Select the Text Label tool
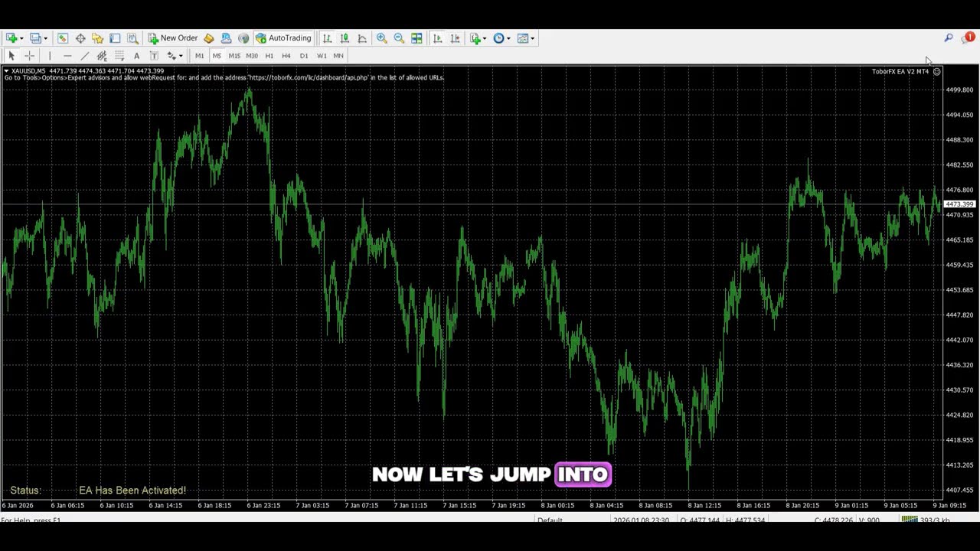The width and height of the screenshot is (980, 551). pyautogui.click(x=154, y=55)
